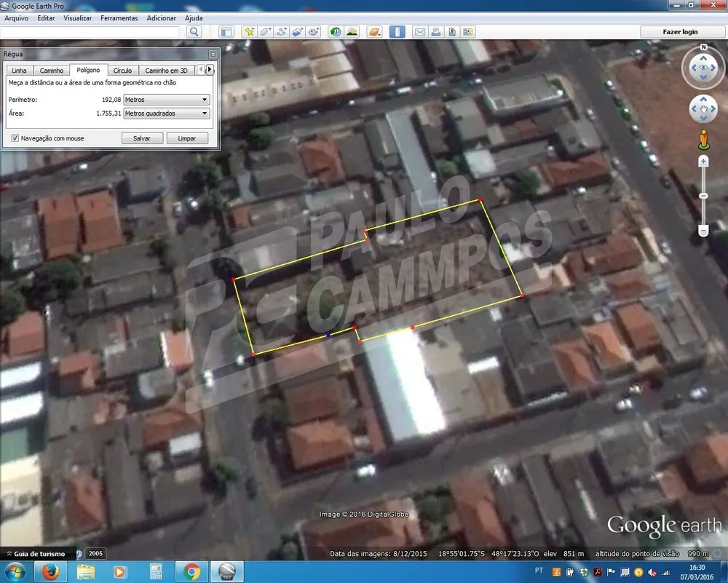Viewport: 728px width, 583px height.
Task: Click the Área value 1.755,31
Action: tap(108, 114)
